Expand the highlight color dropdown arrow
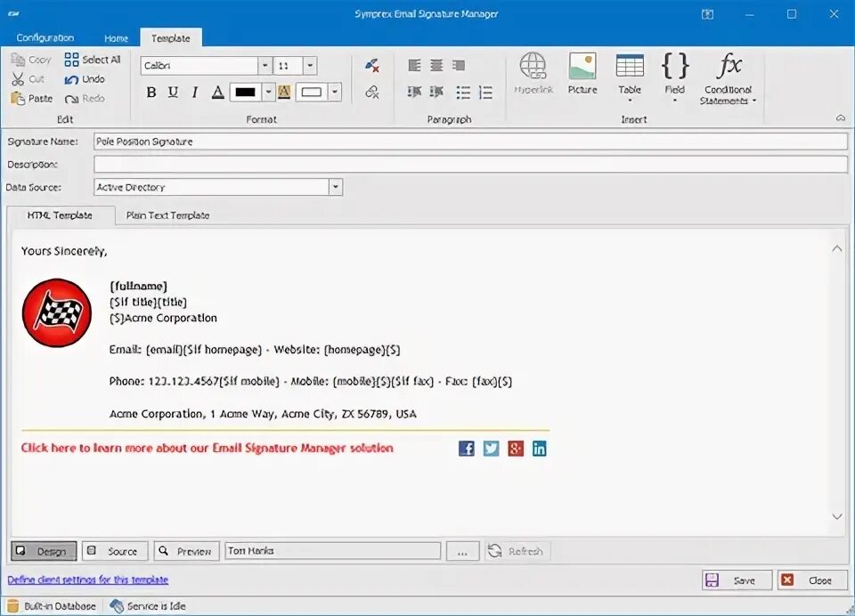Viewport: 855px width, 616px height. tap(335, 92)
